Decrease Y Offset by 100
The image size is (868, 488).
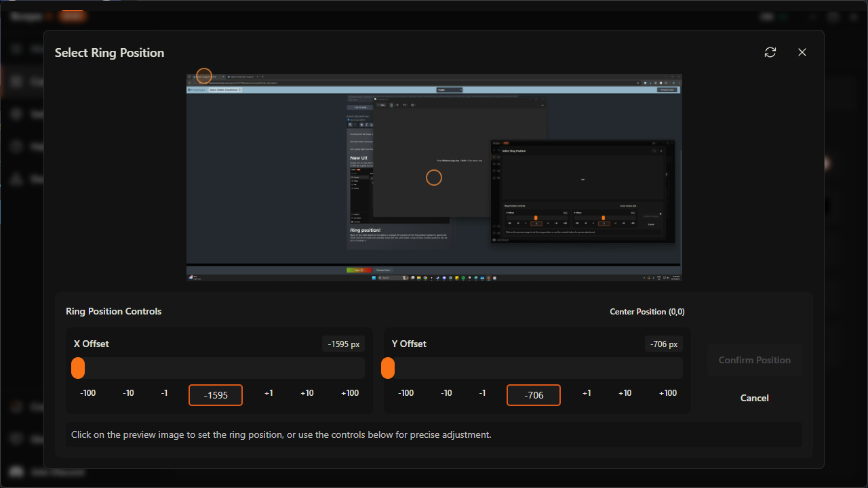click(x=406, y=393)
